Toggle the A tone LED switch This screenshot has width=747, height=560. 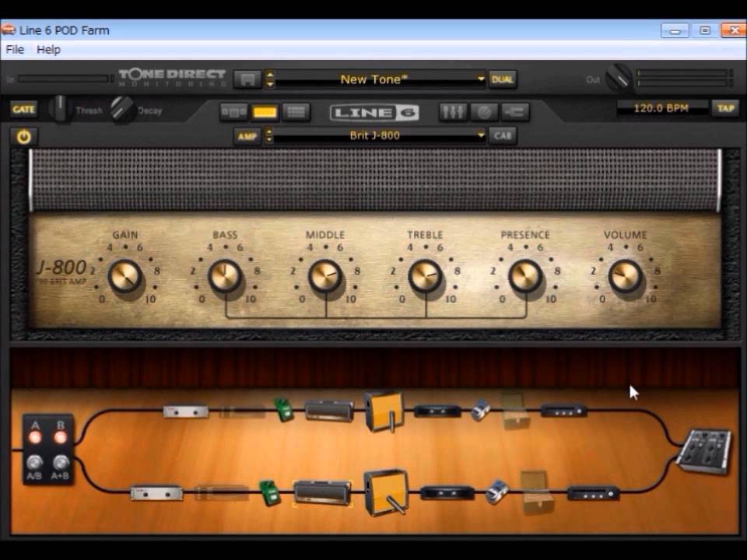click(35, 437)
